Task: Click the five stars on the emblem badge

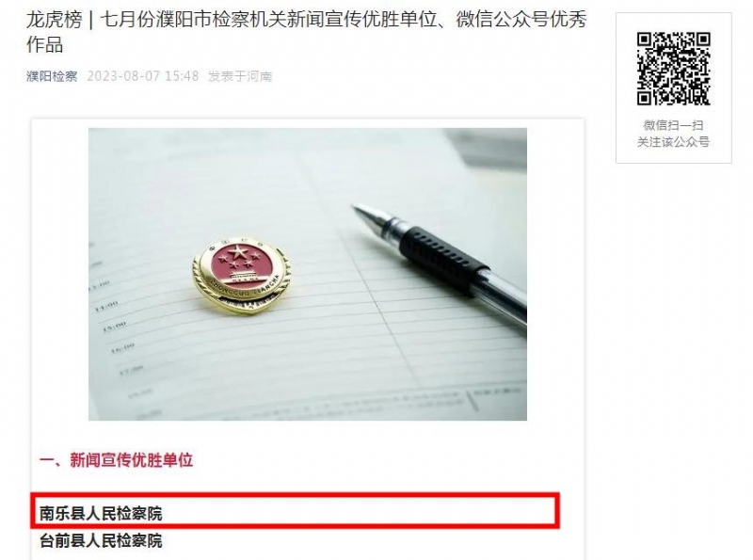Action: pos(241,258)
